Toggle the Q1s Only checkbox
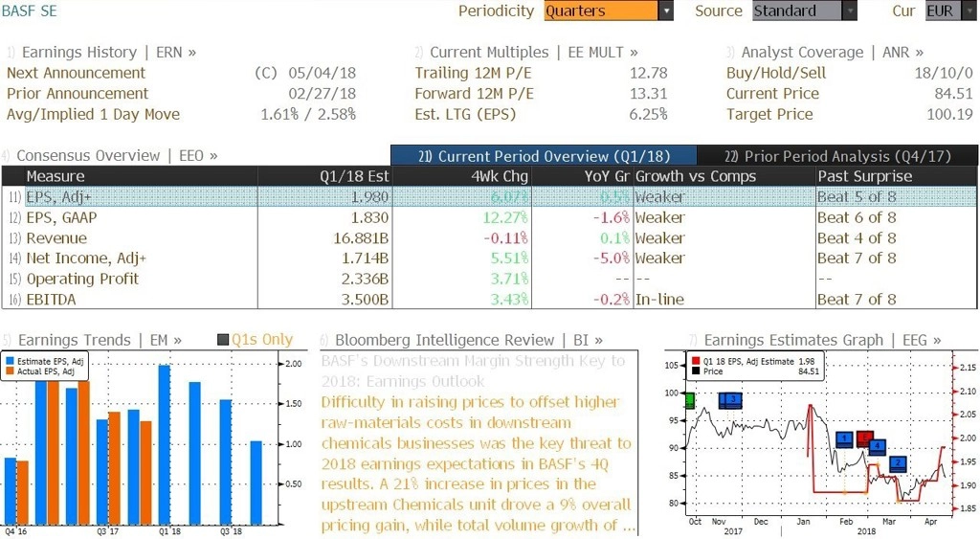 223,340
